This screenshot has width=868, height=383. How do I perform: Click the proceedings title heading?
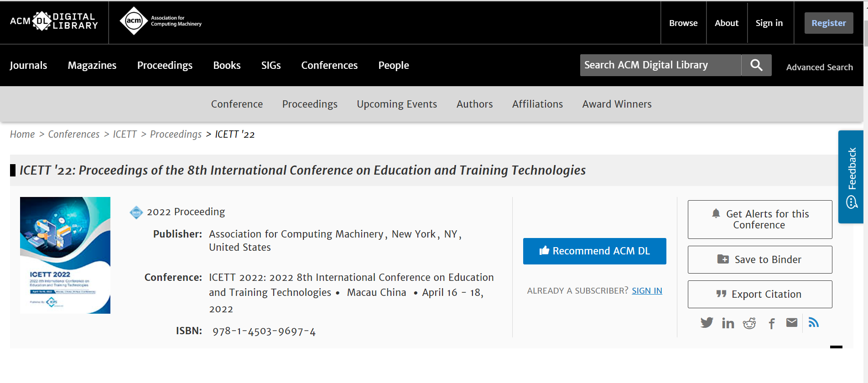[x=302, y=170]
